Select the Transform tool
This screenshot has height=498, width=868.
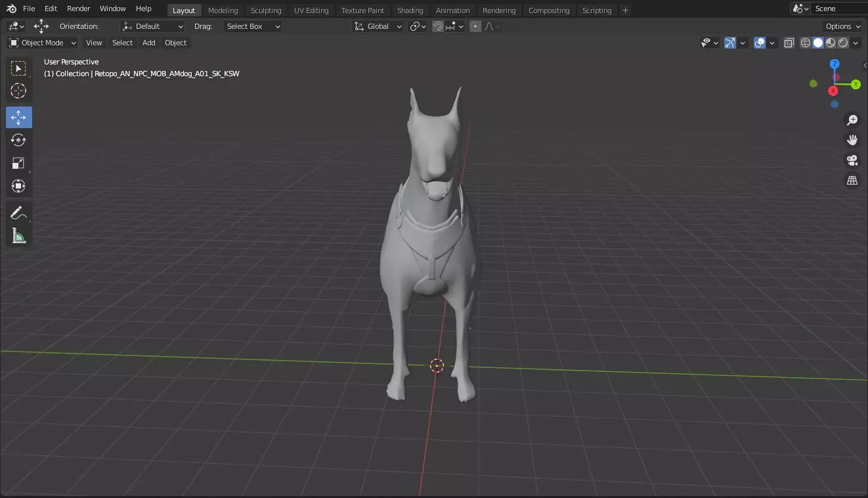click(18, 187)
